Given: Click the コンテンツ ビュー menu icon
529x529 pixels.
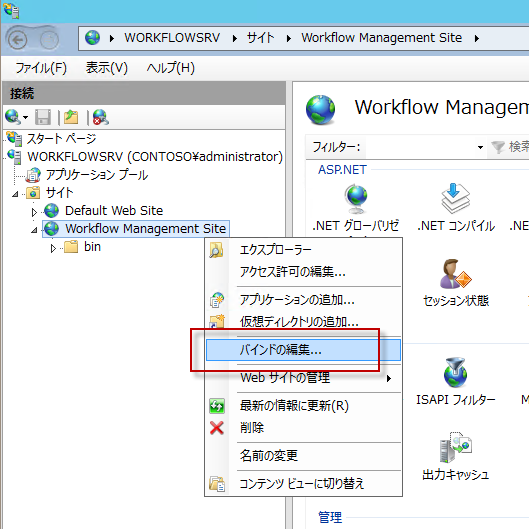Looking at the screenshot, I should (217, 484).
